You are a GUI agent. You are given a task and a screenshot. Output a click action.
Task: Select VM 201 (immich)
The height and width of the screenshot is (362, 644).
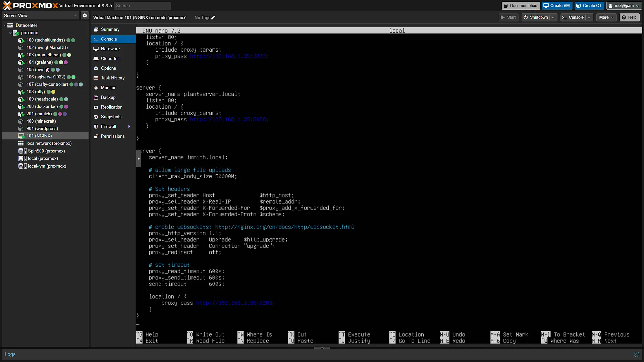click(x=39, y=114)
